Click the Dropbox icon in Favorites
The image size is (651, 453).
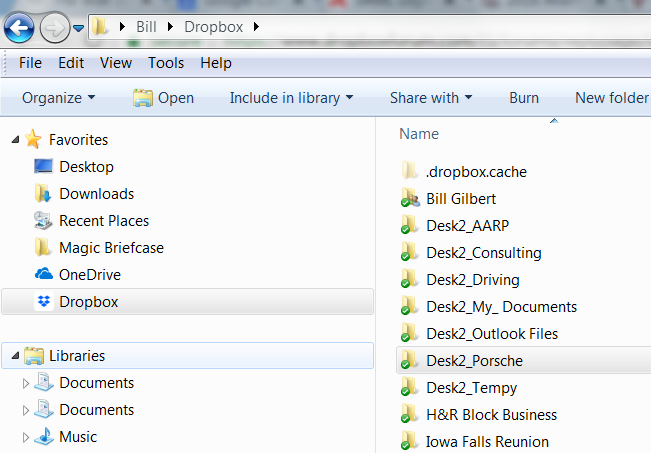point(44,302)
